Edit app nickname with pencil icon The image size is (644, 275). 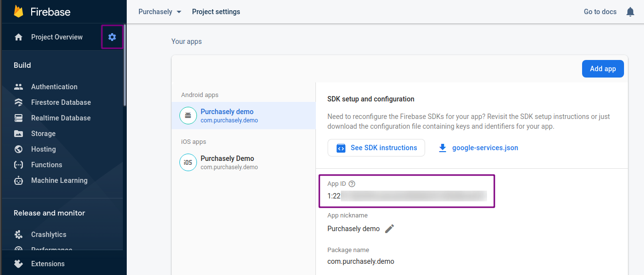389,229
